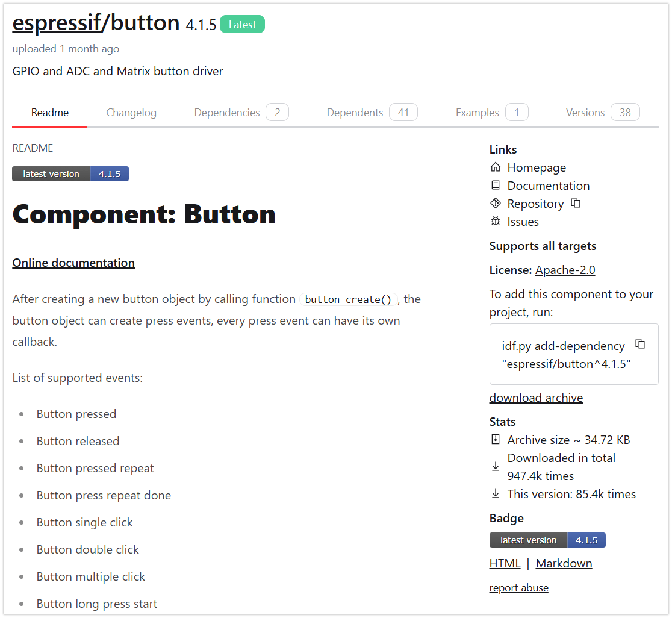Click the download archive link
The height and width of the screenshot is (618, 672).
point(536,398)
